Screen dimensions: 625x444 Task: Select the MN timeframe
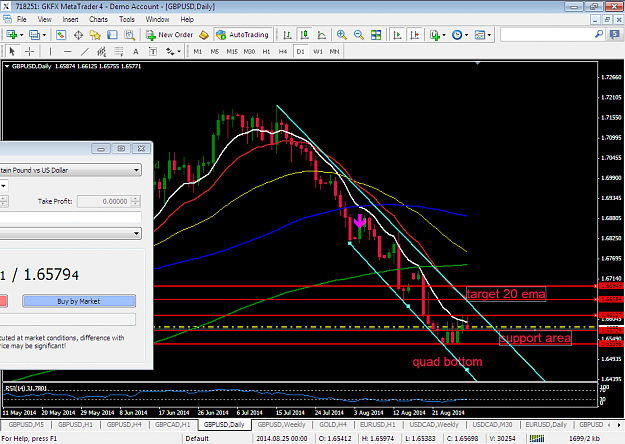[x=334, y=51]
